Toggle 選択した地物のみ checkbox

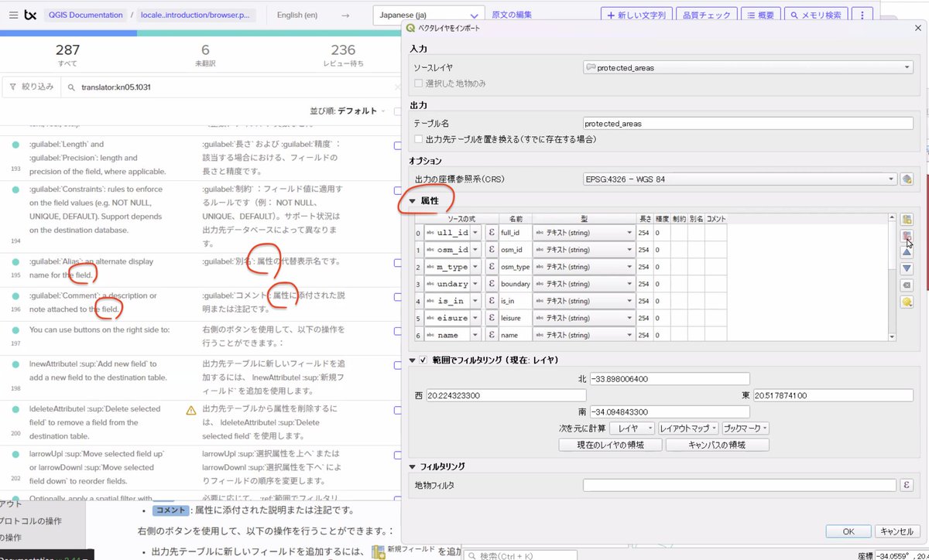point(419,83)
